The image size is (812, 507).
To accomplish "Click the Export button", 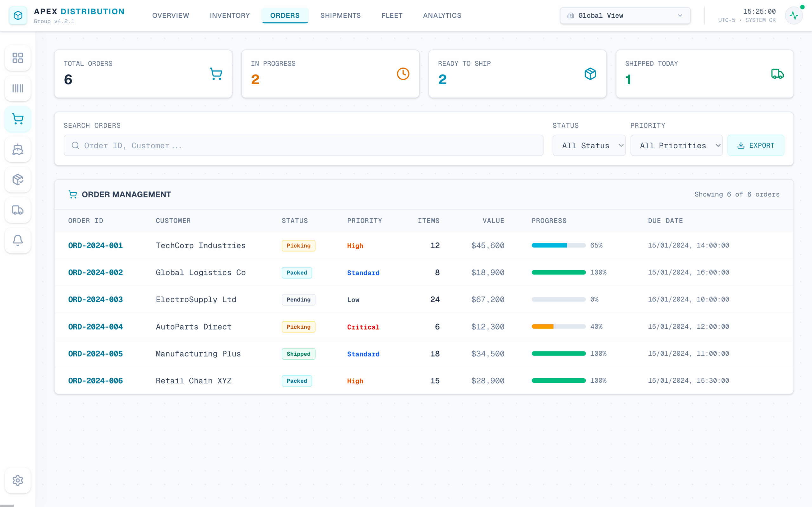I will 756,145.
